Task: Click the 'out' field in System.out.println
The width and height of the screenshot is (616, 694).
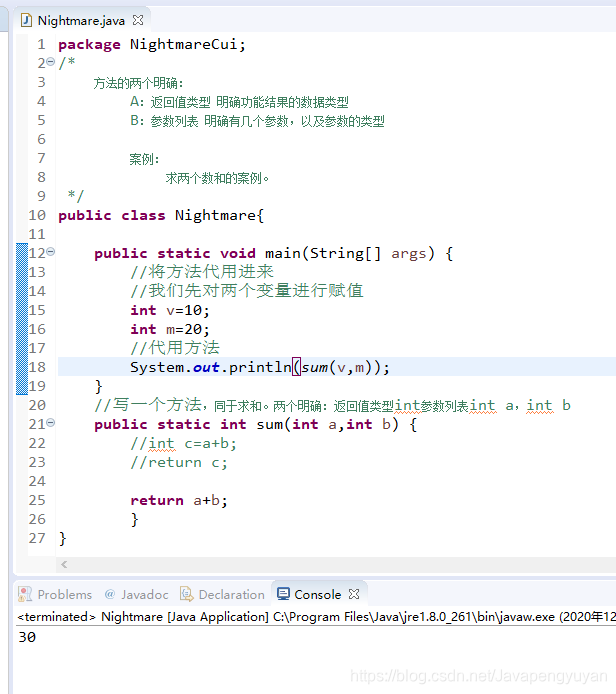Action: pos(206,367)
